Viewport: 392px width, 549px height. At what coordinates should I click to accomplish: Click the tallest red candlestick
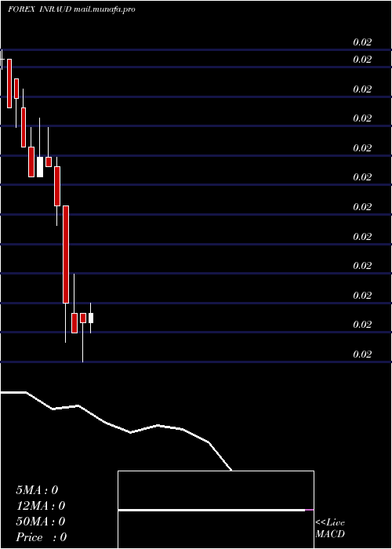(x=65, y=254)
